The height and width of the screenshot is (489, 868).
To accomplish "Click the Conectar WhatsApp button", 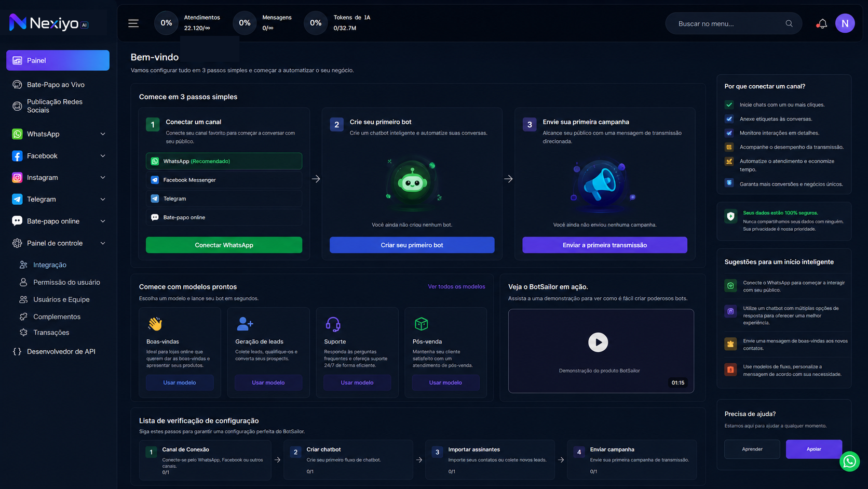I will 224,245.
